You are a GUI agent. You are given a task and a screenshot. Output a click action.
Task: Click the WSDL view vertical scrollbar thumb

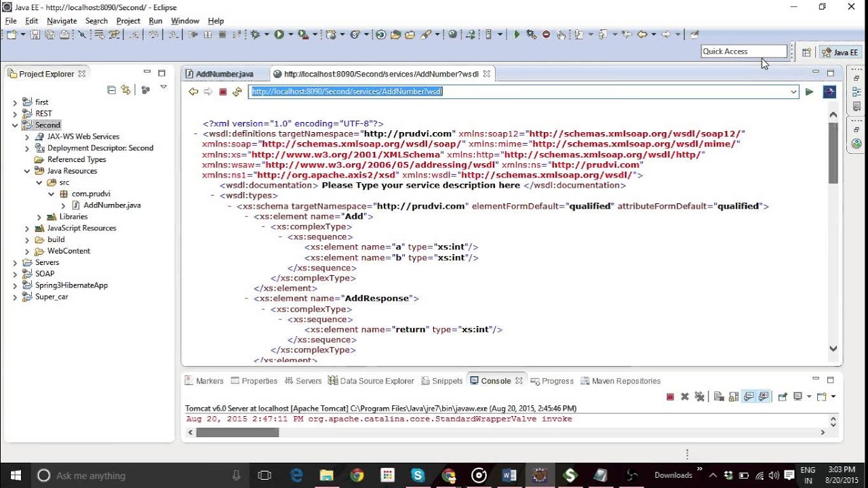833,153
